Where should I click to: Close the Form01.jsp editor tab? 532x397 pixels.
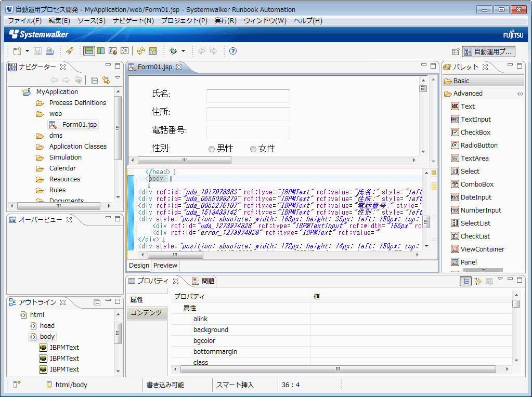point(179,67)
